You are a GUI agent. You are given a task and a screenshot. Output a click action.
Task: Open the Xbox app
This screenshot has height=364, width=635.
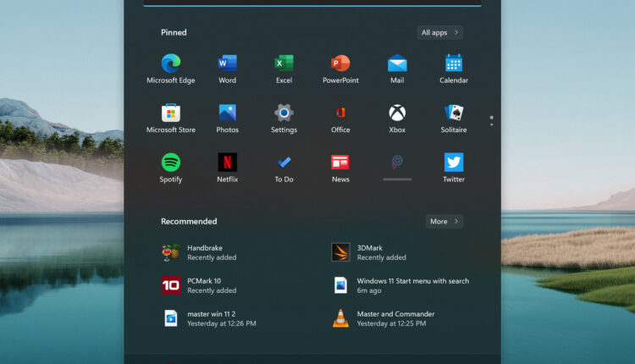click(x=397, y=113)
